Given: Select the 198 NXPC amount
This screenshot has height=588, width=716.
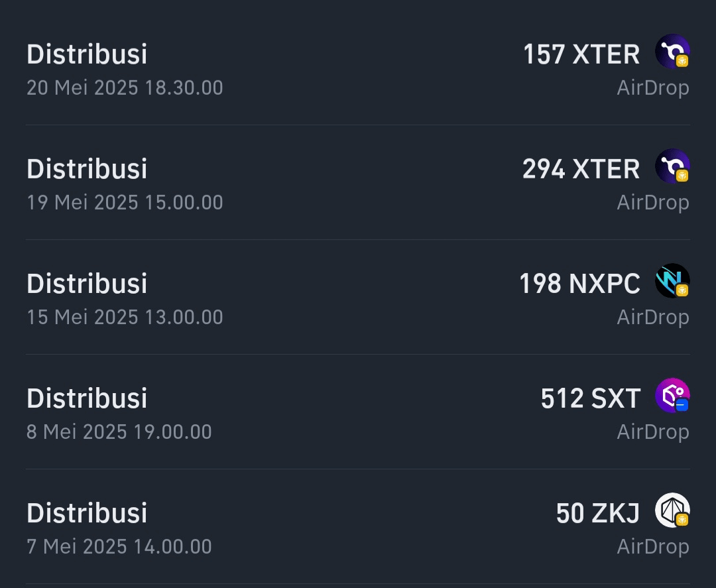Looking at the screenshot, I should (x=579, y=284).
